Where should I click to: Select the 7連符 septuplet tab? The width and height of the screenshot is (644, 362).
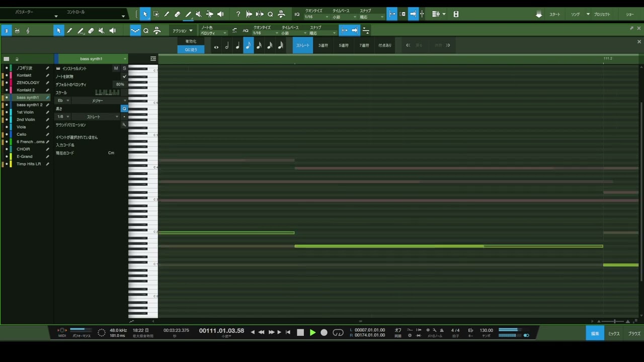(x=364, y=45)
